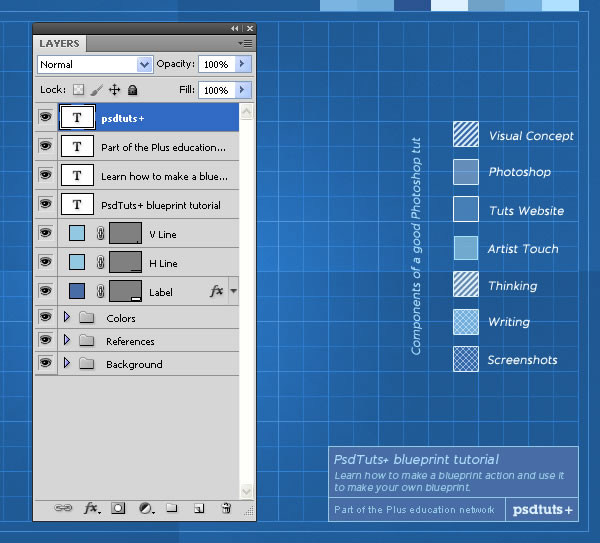The image size is (600, 543).
Task: Open the add layer style fx menu
Action: [92, 508]
